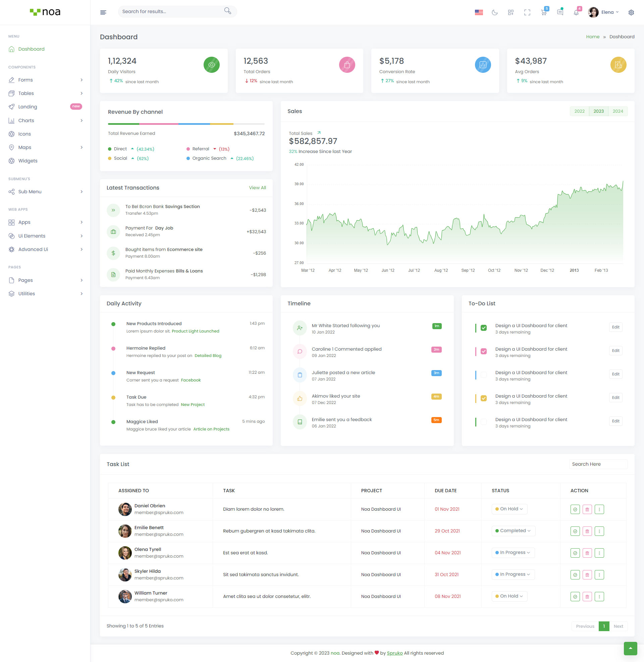Switch Sales chart to 2022 tab
644x662 pixels.
click(579, 111)
